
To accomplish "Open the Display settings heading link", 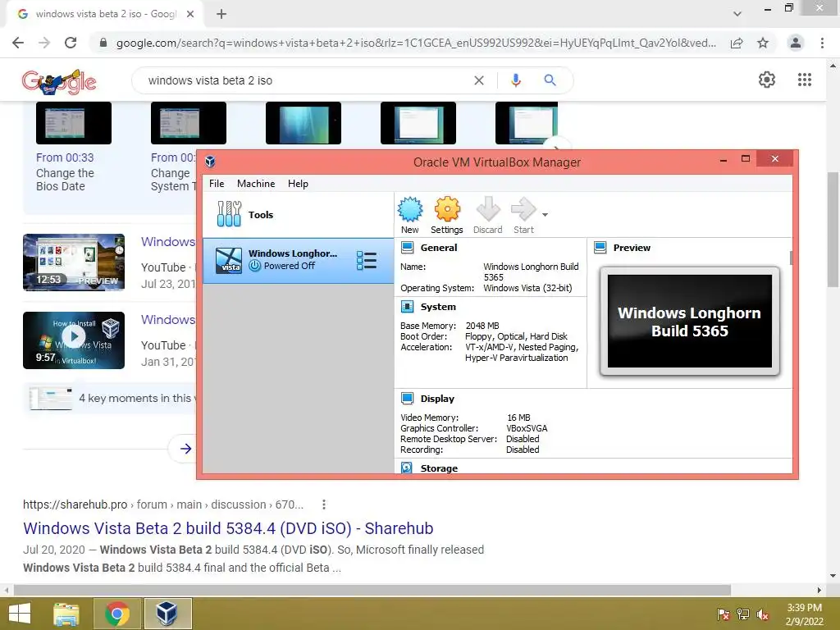I will (x=437, y=399).
